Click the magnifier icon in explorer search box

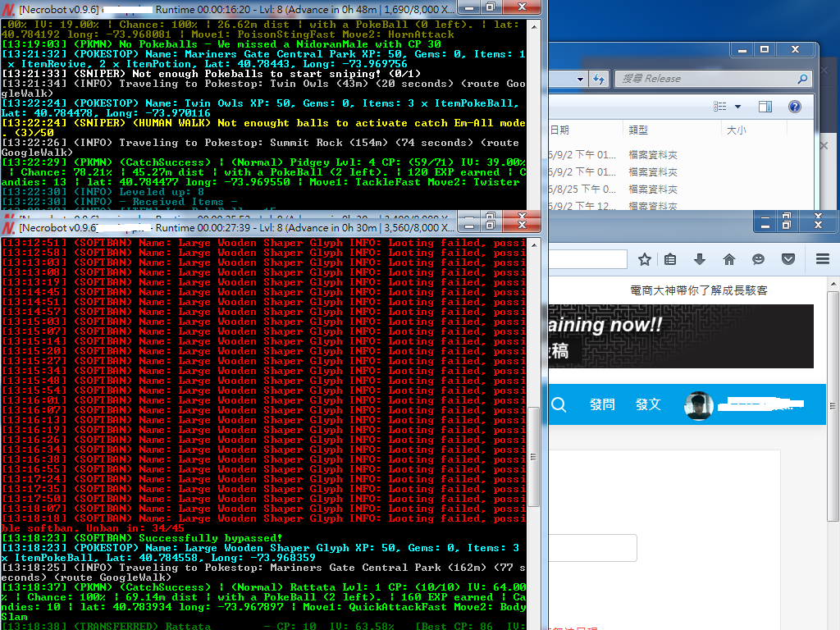tap(802, 80)
